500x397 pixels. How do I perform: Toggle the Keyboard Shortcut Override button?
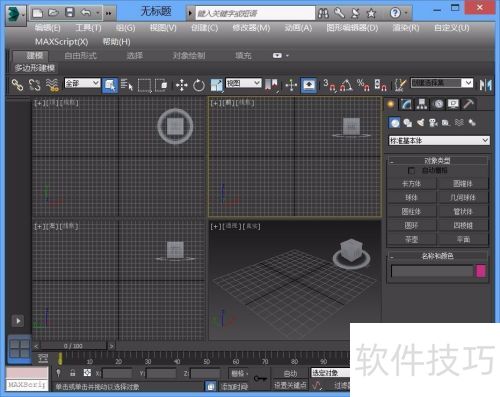[309, 85]
